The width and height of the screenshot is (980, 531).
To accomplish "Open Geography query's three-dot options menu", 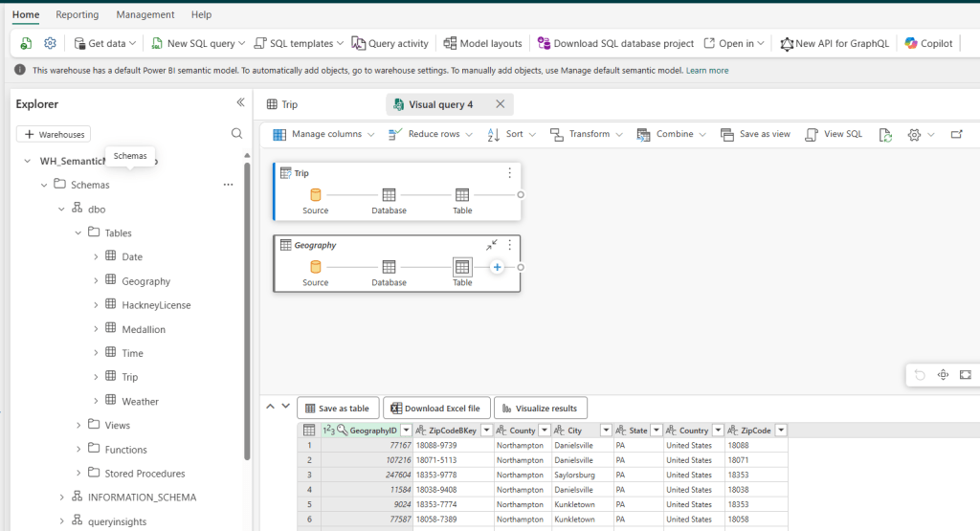I will 509,245.
